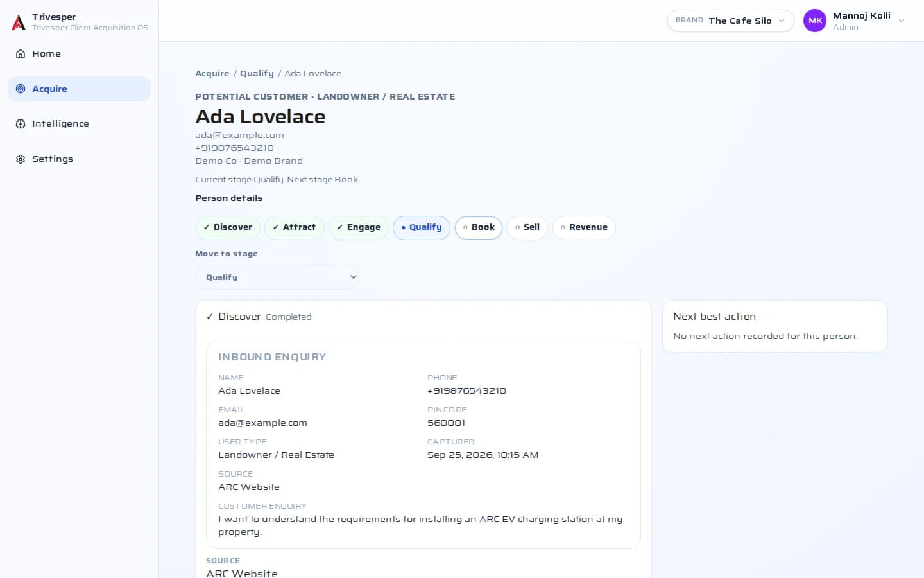Image resolution: width=924 pixels, height=578 pixels.
Task: Click the customer enquiry message text
Action: click(420, 526)
